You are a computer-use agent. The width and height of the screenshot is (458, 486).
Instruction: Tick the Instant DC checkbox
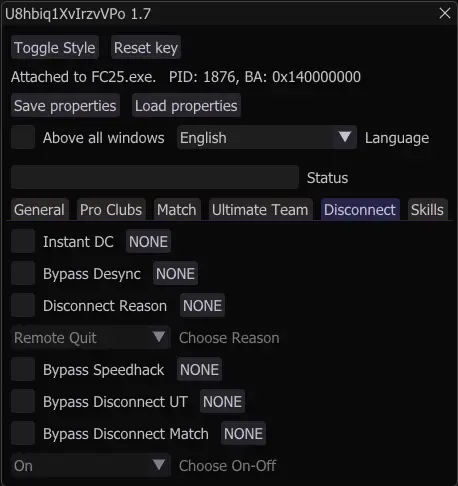tap(23, 241)
